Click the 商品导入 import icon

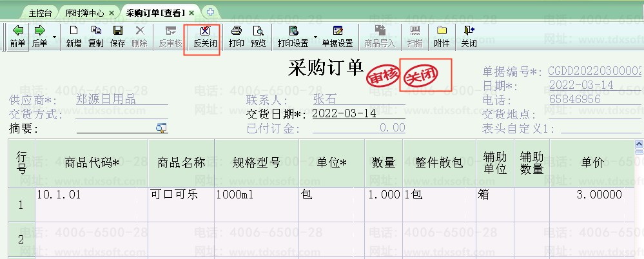pyautogui.click(x=380, y=37)
